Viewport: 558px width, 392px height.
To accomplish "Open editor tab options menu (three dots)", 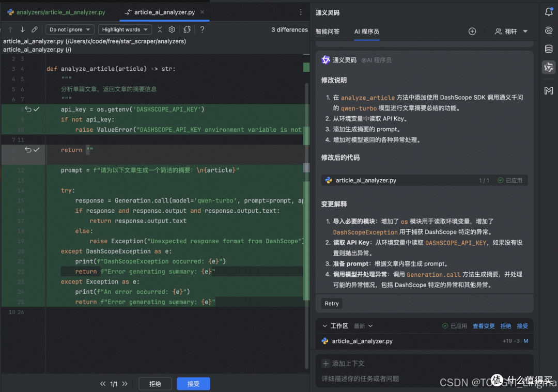I will (x=301, y=12).
